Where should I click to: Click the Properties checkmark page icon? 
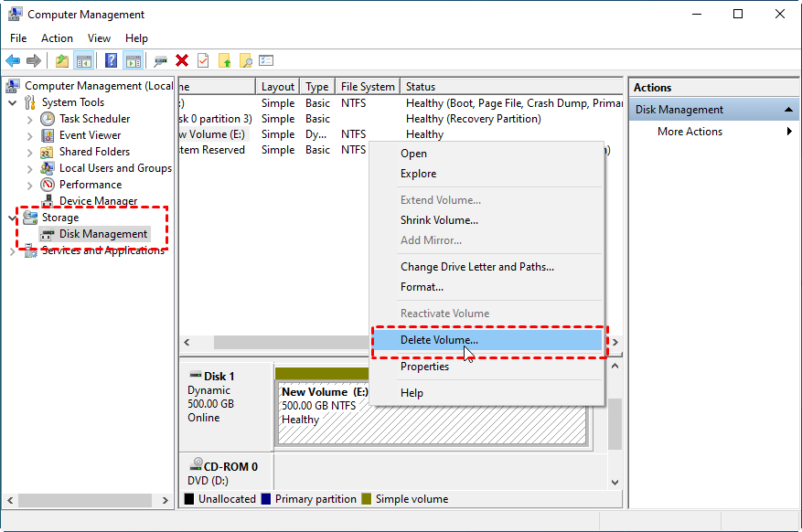203,61
